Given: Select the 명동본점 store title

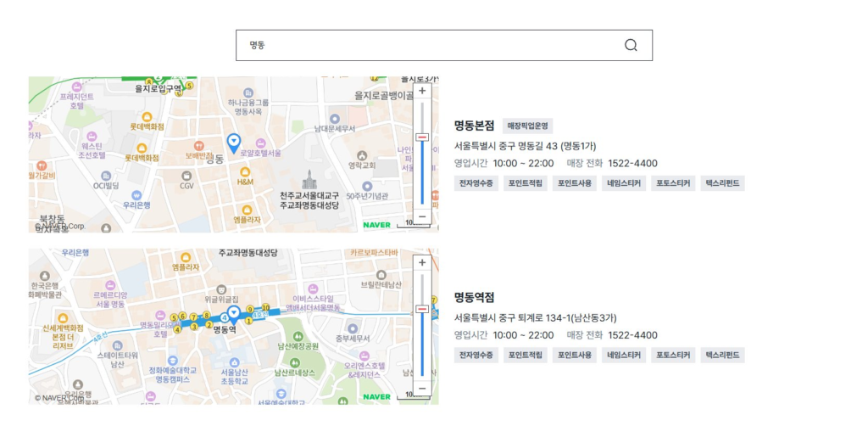Looking at the screenshot, I should [474, 126].
